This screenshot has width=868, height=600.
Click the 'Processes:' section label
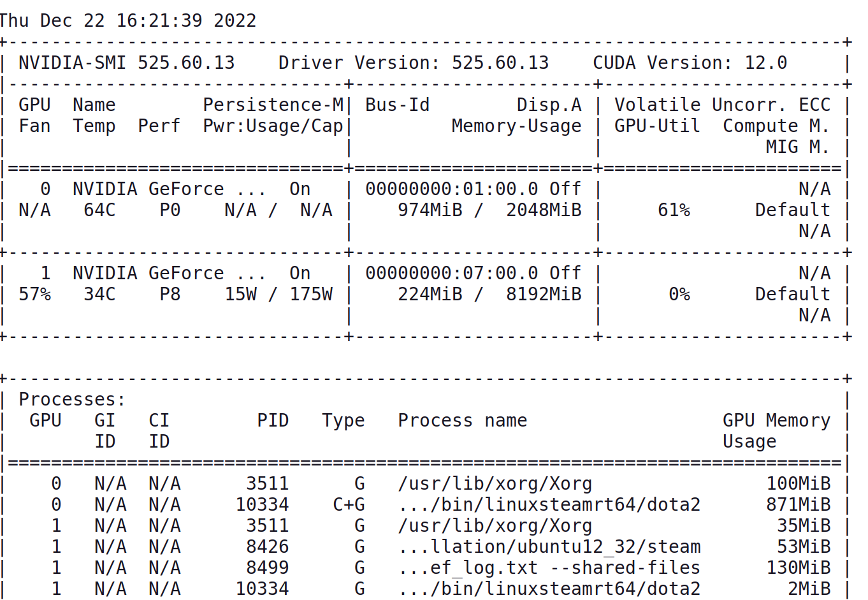(72, 399)
